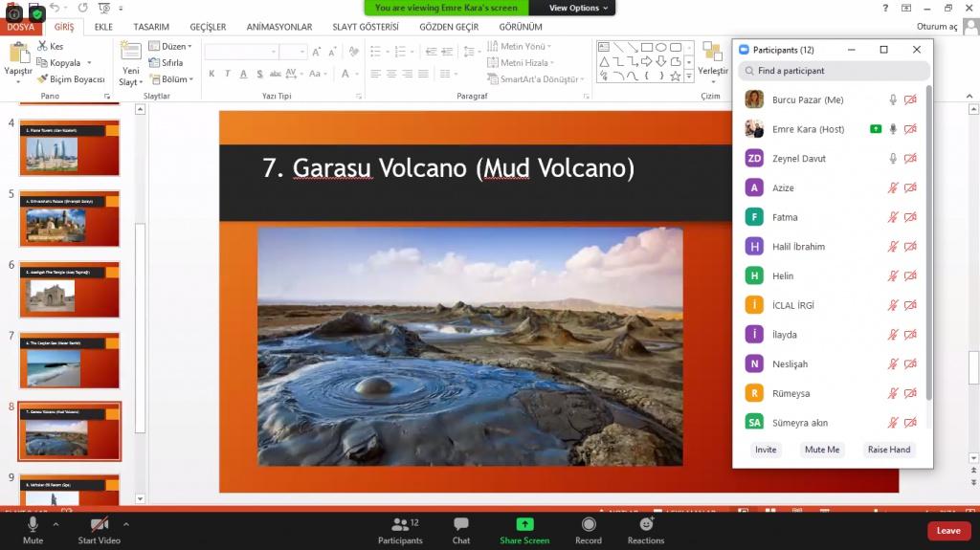Viewport: 980px width, 550px height.
Task: Click the Find a participant search field
Action: [833, 71]
